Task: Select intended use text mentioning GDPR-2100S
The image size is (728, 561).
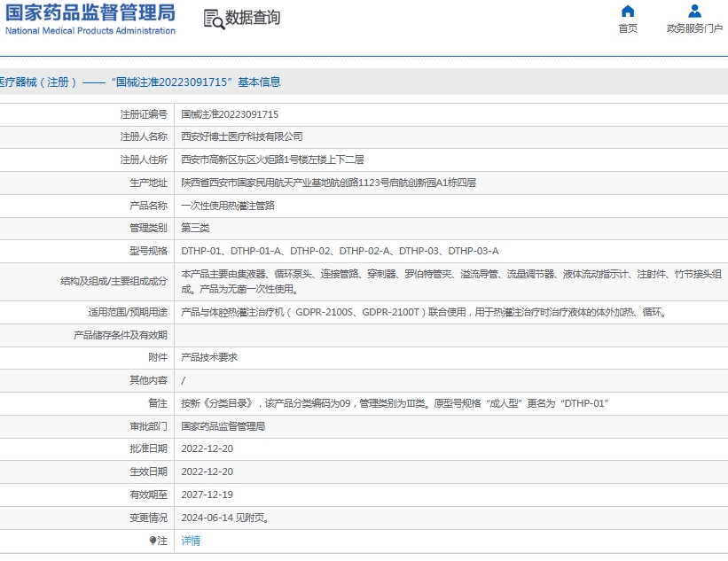Action: [x=424, y=312]
